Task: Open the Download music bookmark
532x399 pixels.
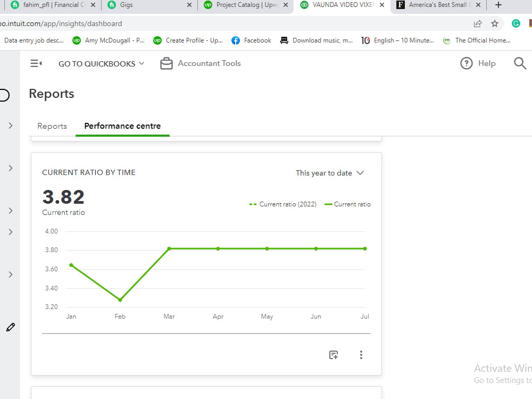Action: pos(316,40)
